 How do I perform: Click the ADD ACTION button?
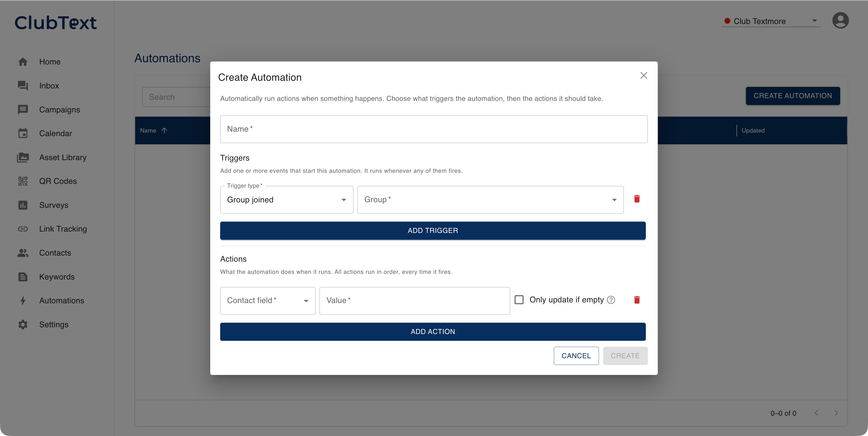point(433,332)
